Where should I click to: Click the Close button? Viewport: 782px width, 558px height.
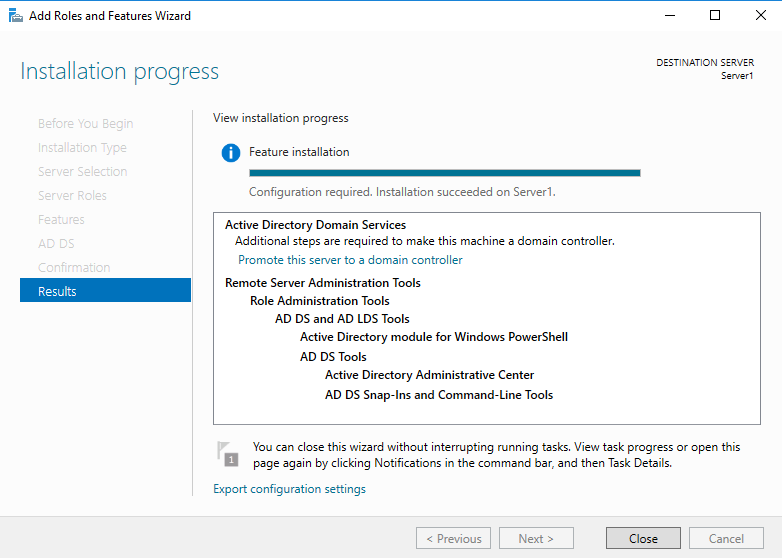tap(643, 539)
